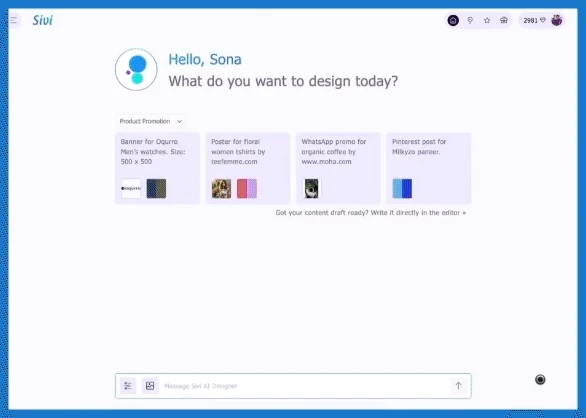The width and height of the screenshot is (586, 418).
Task: Click the Oqurro logo thumbnail
Action: (131, 188)
